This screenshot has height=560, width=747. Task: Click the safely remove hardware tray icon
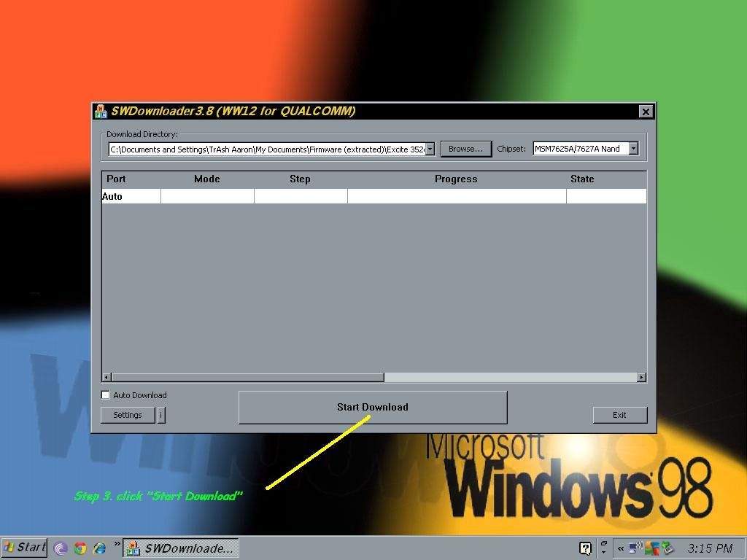point(667,548)
